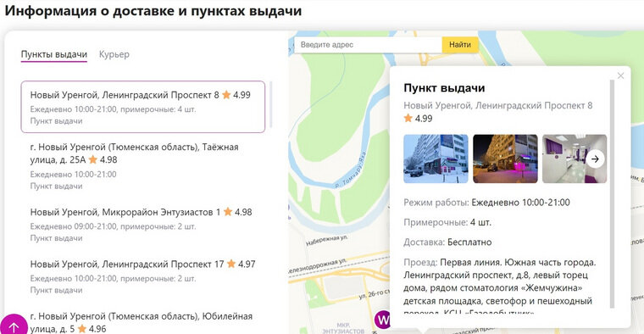Select pickup point Таёжная улица, д. 25А
The width and height of the screenshot is (644, 334).
pyautogui.click(x=143, y=166)
